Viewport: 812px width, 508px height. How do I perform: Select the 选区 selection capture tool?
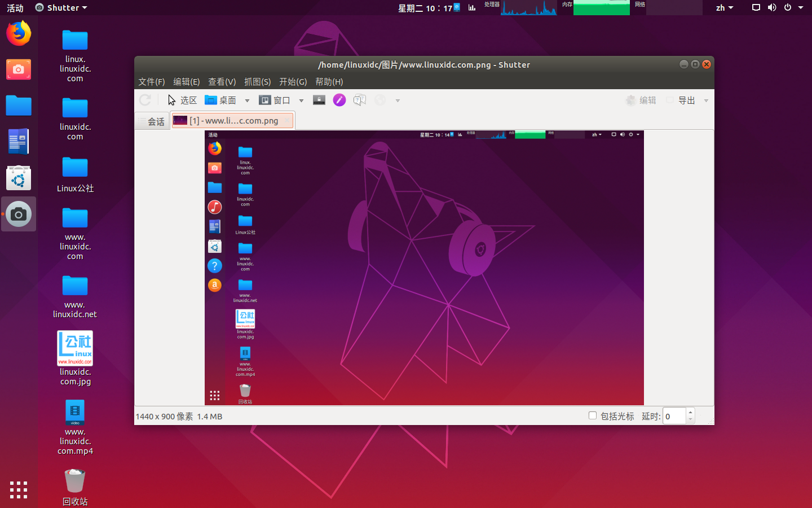(182, 100)
